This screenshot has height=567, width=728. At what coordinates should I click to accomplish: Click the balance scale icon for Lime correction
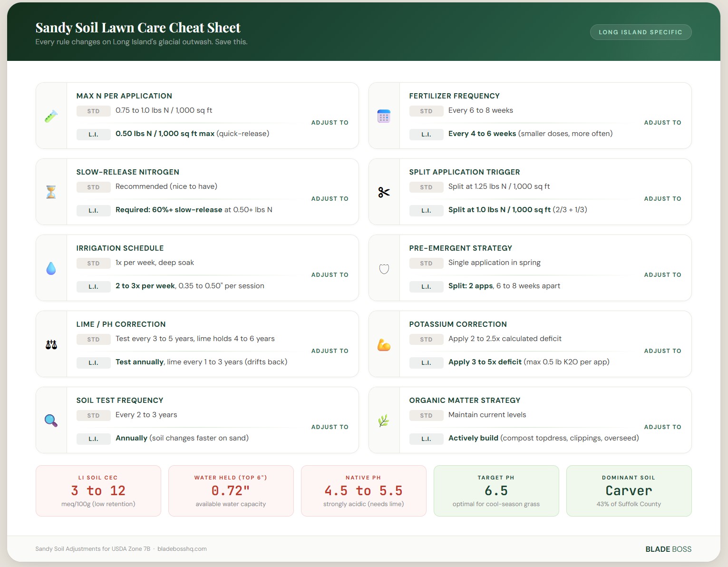point(51,343)
